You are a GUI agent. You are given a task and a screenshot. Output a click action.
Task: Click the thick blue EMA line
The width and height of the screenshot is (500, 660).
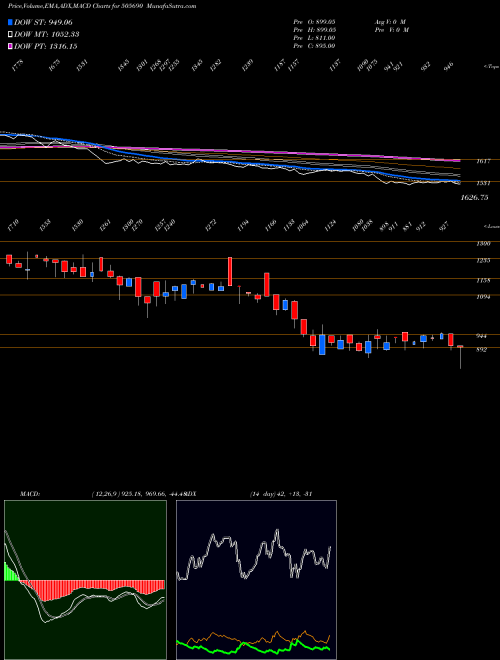[x=231, y=163]
